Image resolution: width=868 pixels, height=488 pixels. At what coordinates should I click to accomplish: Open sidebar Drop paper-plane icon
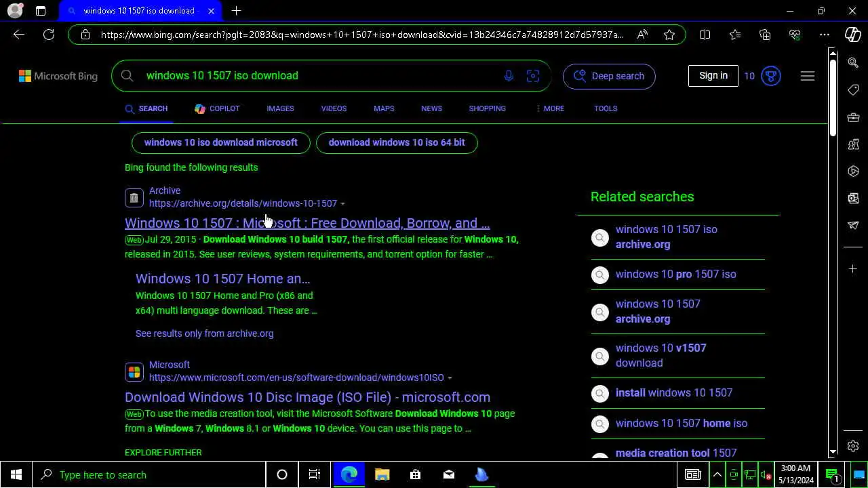click(x=853, y=226)
